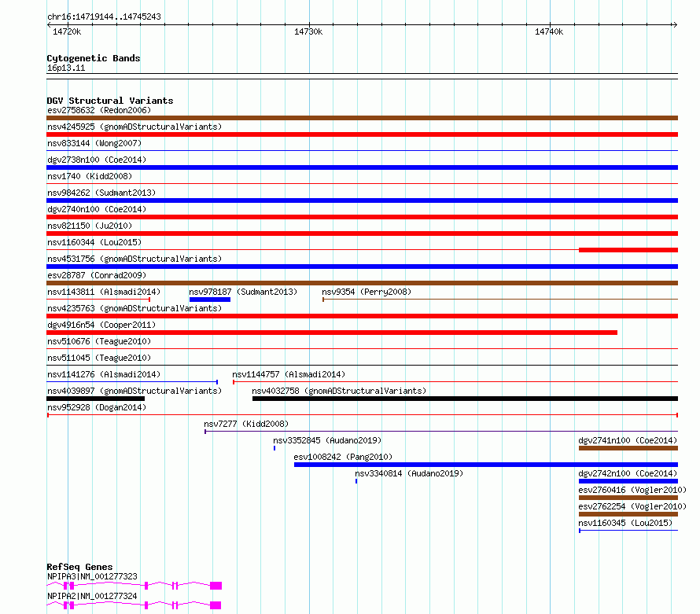Click the last exon of the NPIPA3 gene
This screenshot has height=614, width=700.
[x=216, y=586]
